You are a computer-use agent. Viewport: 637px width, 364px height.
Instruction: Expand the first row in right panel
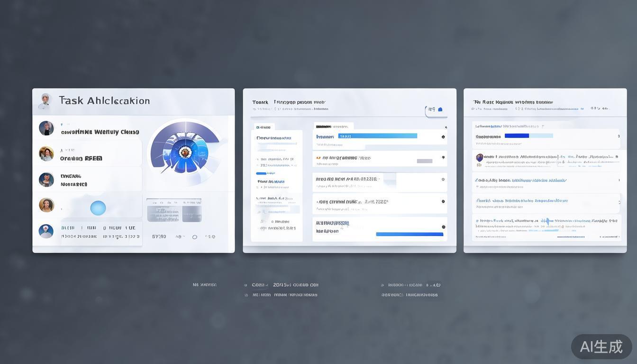tap(619, 136)
